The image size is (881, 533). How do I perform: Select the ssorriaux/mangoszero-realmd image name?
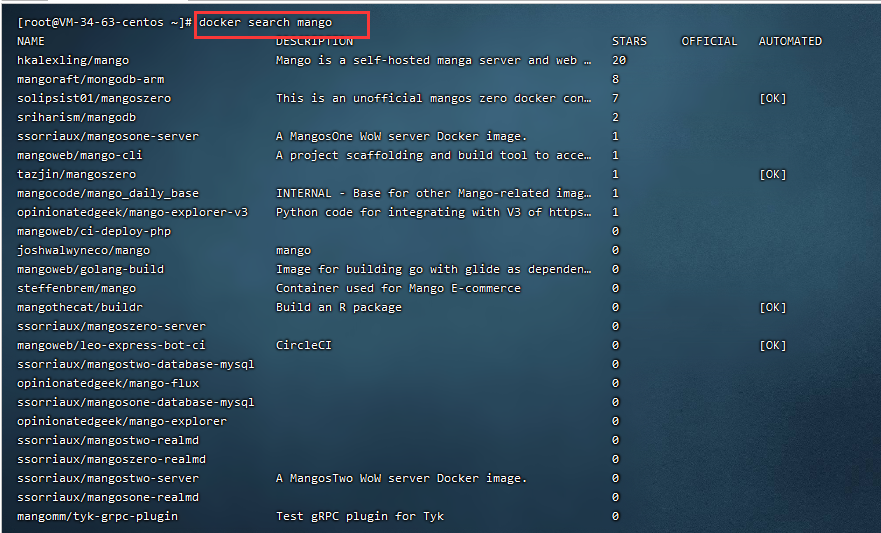(111, 459)
